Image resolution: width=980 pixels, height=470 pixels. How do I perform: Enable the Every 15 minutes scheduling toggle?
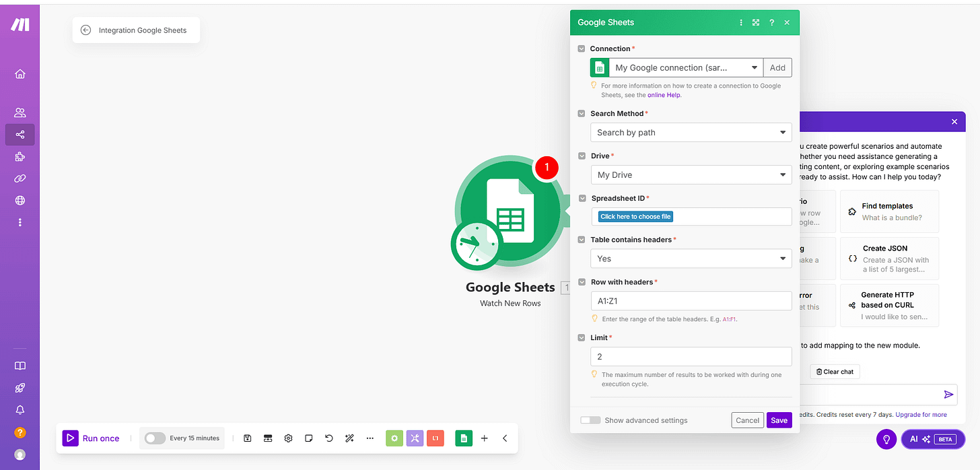[154, 438]
